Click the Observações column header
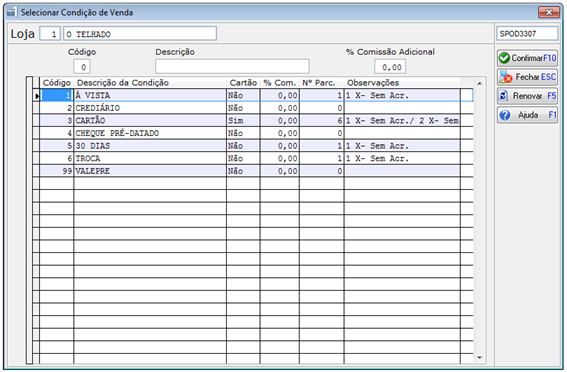This screenshot has width=567, height=372. (402, 83)
